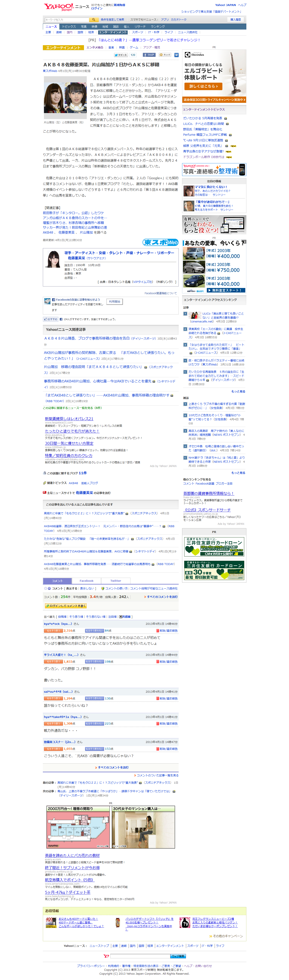This screenshot has width=289, height=980.
Task: Sort comments by そう思わない順
Action: [96, 617]
